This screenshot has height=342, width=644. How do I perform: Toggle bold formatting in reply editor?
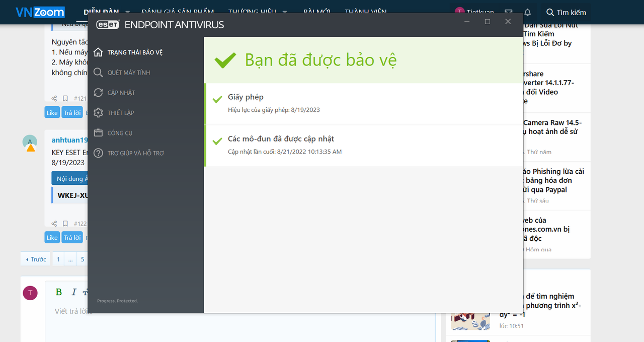[59, 292]
